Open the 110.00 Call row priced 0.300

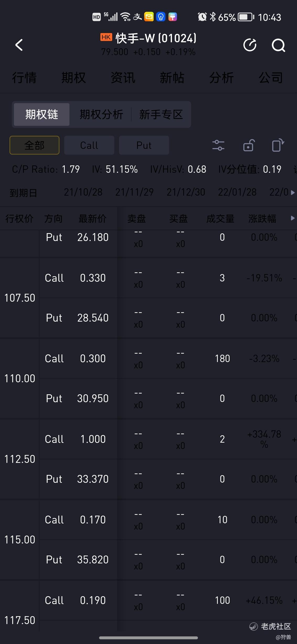click(x=168, y=359)
